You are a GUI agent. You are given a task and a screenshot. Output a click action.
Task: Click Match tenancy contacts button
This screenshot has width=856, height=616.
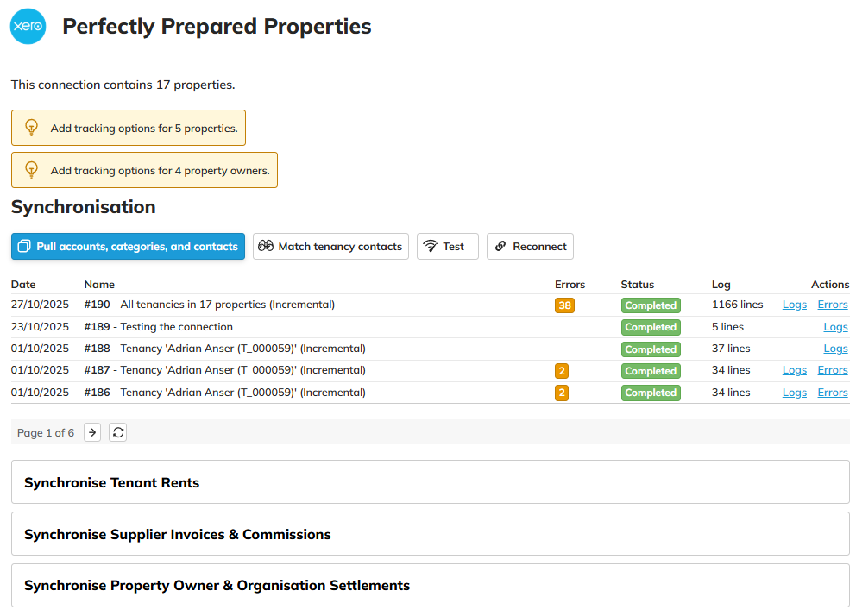(x=330, y=247)
